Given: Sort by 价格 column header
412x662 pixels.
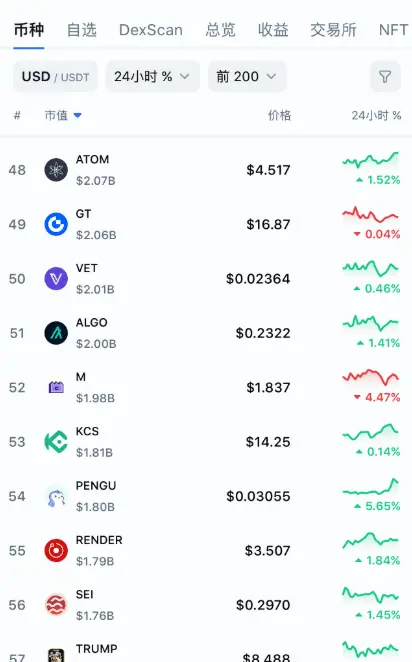Looking at the screenshot, I should 279,115.
